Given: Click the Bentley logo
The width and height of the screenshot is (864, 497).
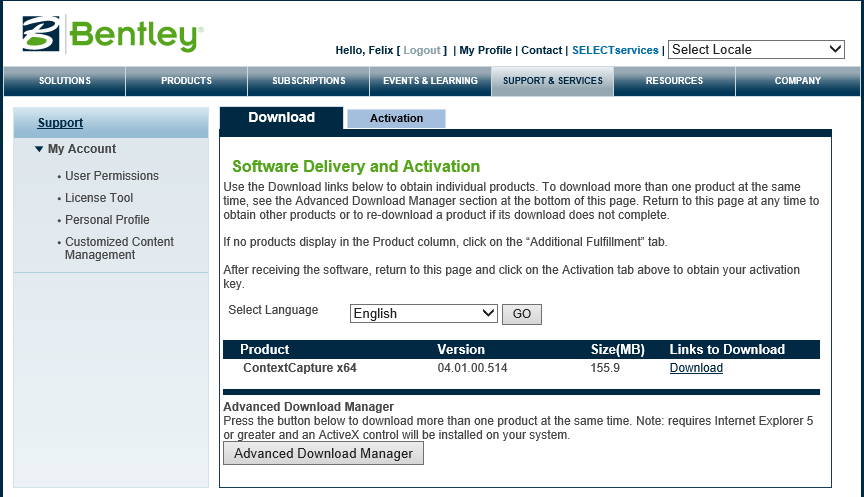Looking at the screenshot, I should coord(113,34).
